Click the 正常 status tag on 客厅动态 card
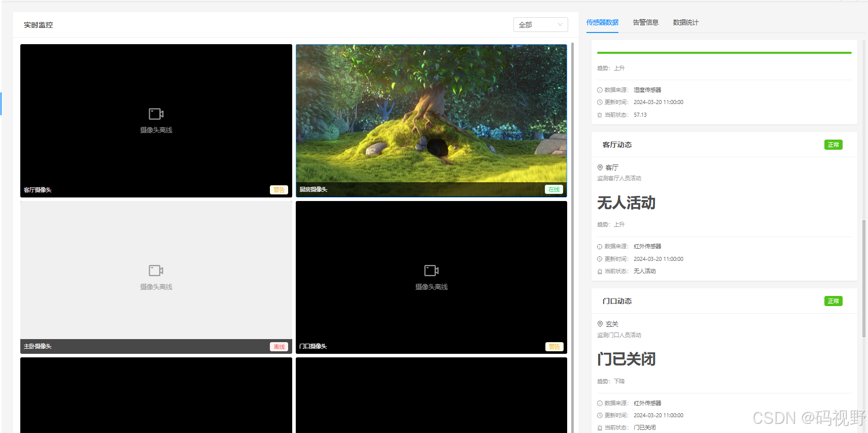The width and height of the screenshot is (868, 433). (833, 145)
